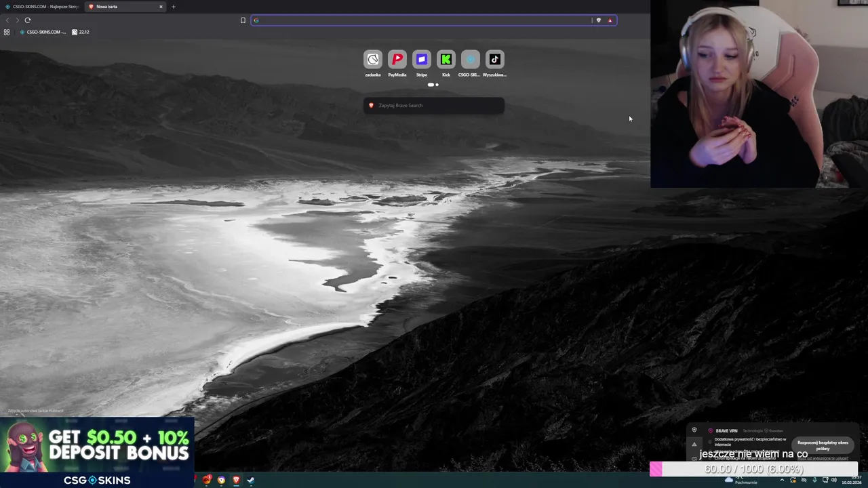Open the CSGO-SKINS.COM bookmark
Viewport: 868px width, 488px height.
click(43, 32)
